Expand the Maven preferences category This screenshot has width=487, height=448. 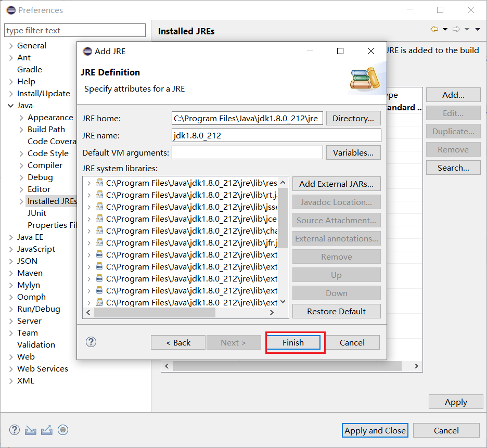click(x=11, y=273)
